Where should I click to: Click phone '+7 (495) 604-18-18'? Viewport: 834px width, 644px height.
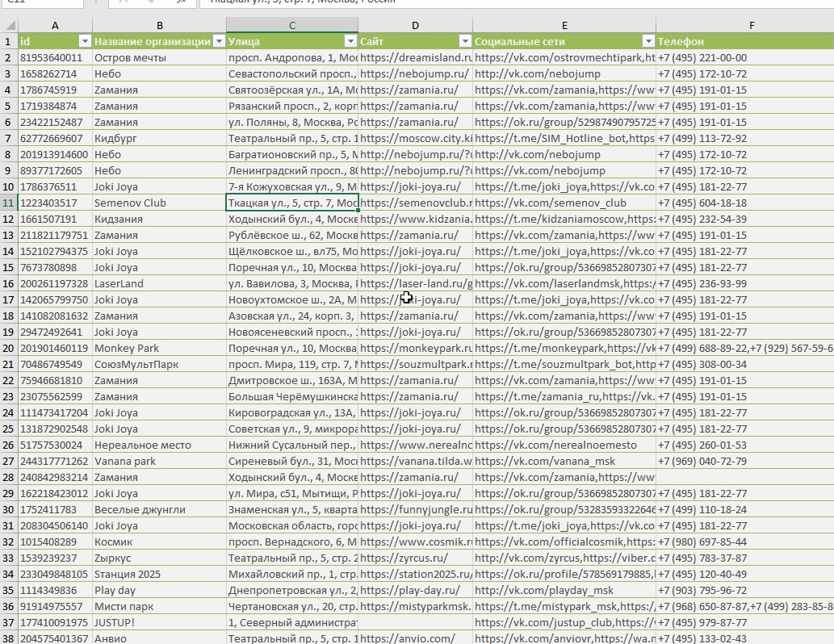coord(745,203)
